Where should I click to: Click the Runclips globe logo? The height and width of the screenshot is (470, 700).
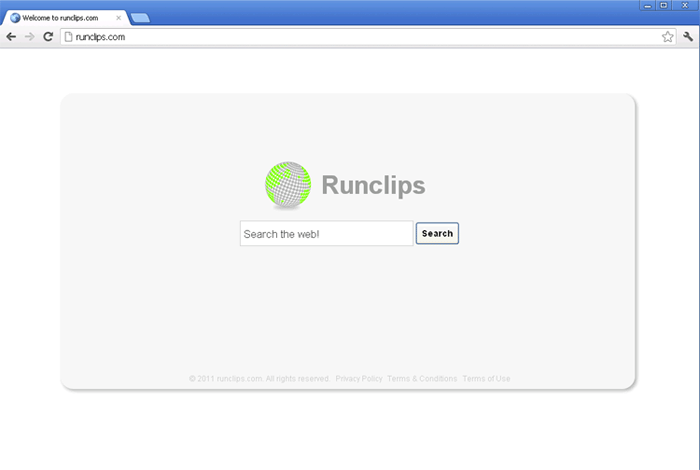coord(288,185)
